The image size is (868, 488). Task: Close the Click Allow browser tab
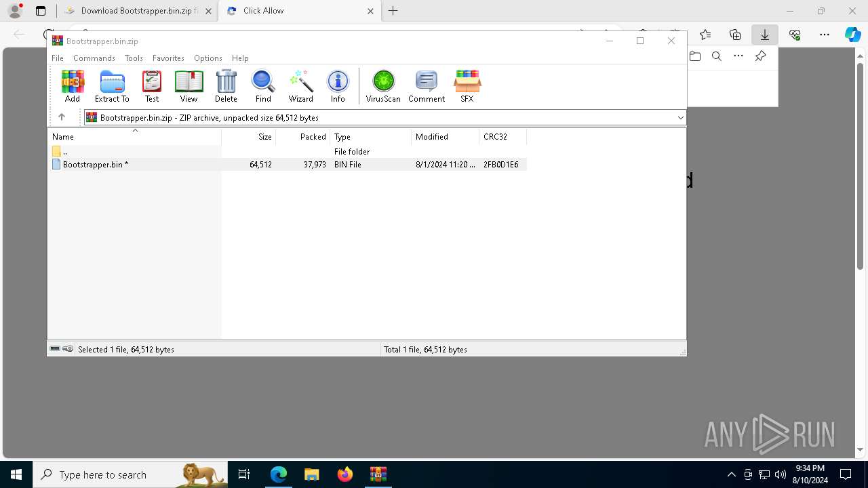[x=370, y=11]
